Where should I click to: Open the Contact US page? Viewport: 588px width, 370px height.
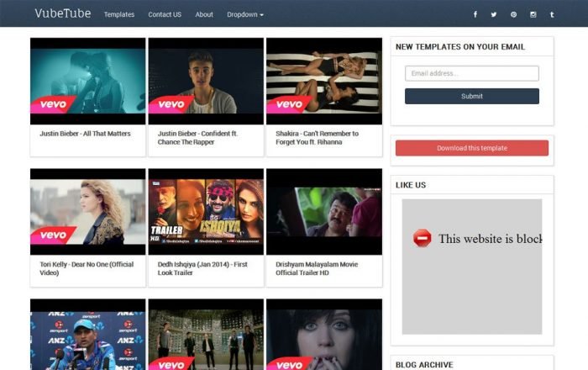point(165,14)
